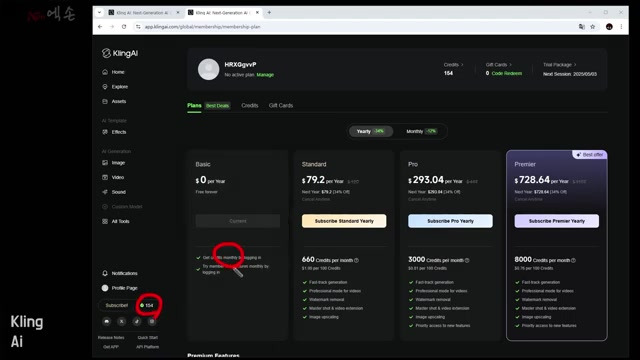Open Release Notes link
This screenshot has height=360, width=640.
(111, 338)
